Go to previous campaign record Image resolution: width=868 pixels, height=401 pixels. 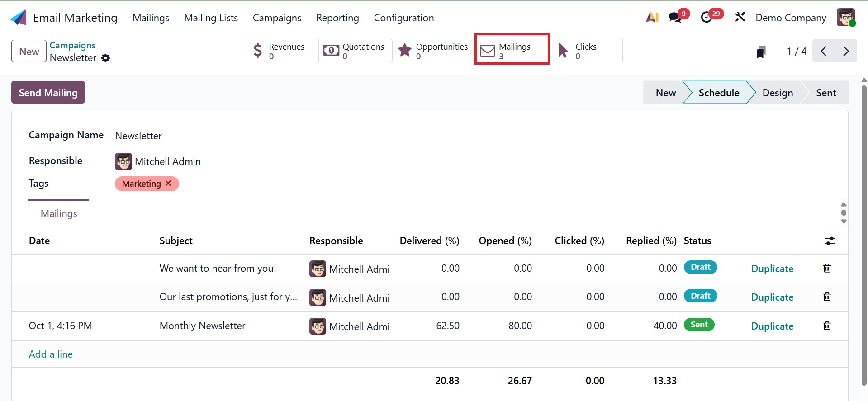pos(823,51)
